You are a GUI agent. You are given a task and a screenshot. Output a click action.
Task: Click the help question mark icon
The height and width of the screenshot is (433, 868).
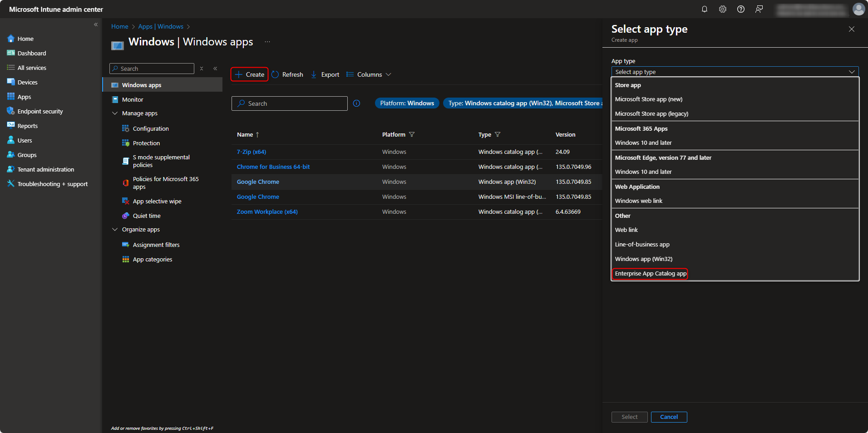tap(740, 9)
